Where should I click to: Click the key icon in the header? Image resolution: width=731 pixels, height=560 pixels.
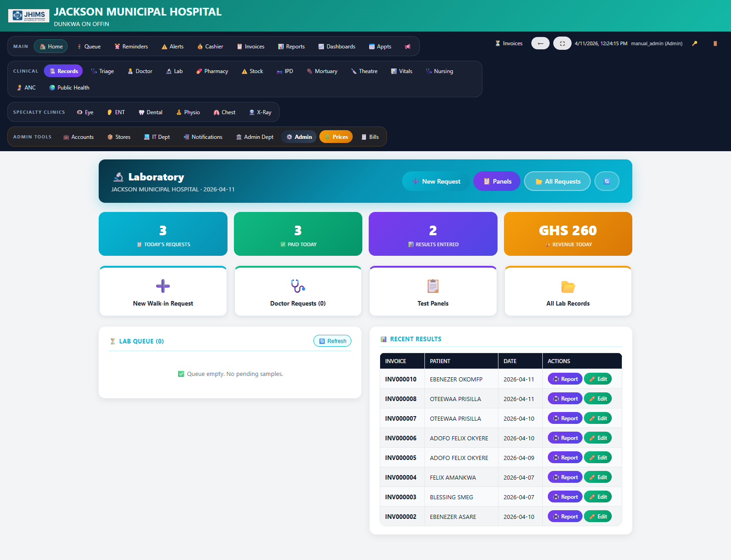pos(695,43)
